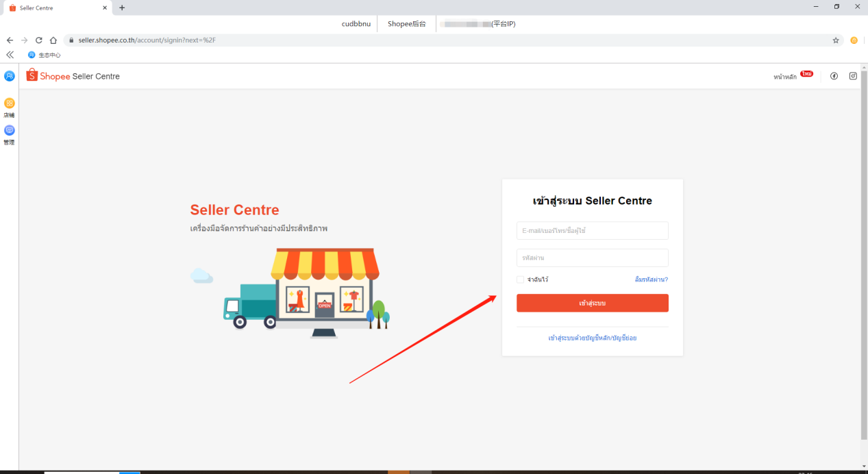Viewport: 868px width, 474px height.
Task: Click the address bar URL
Action: 147,40
